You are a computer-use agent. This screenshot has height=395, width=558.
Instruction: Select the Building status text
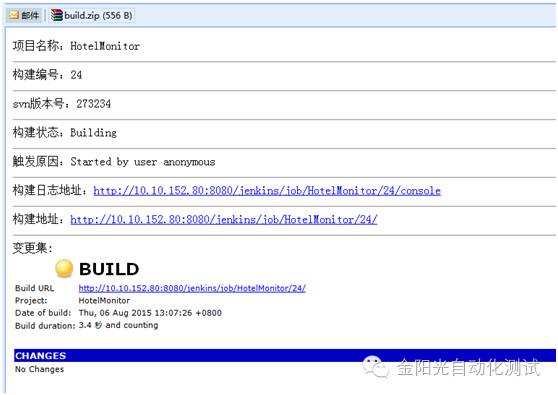(94, 133)
